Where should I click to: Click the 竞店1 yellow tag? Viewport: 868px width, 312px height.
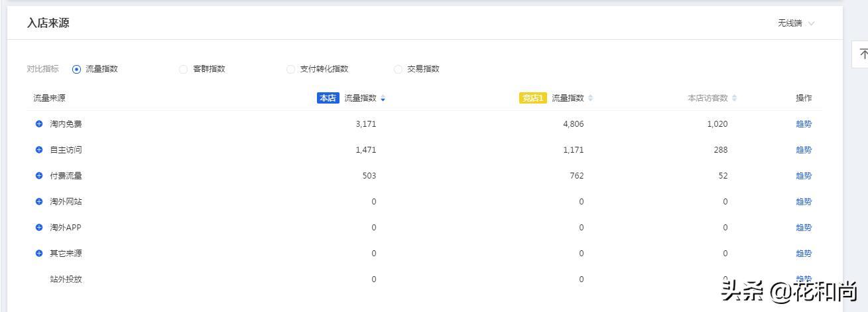point(533,98)
